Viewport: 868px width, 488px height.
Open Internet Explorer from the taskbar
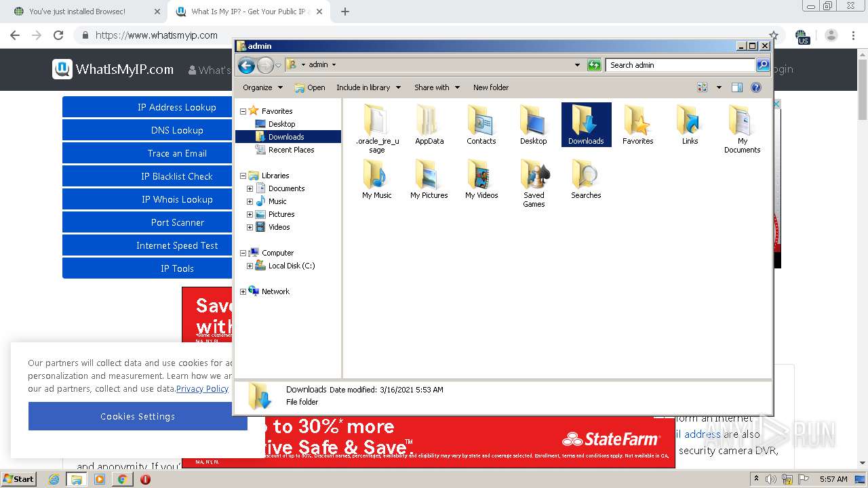54,479
